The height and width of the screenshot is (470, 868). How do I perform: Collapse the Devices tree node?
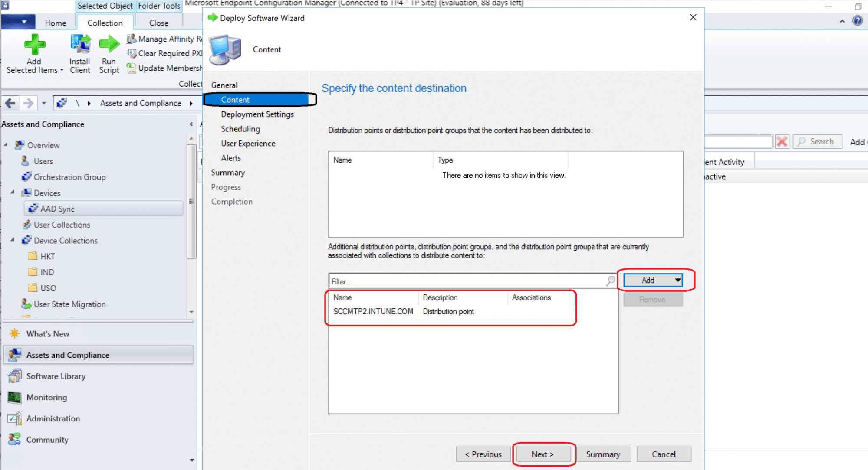(13, 192)
